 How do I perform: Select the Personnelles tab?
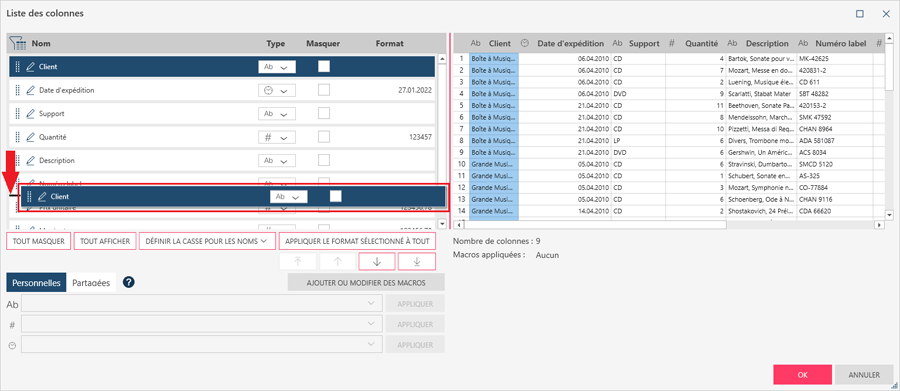click(x=37, y=283)
